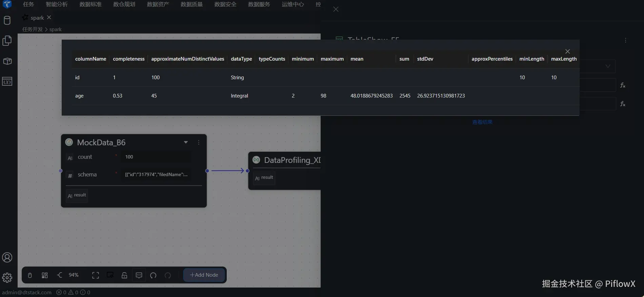Select the spark tab
Screen dimensions: 644x297
coord(37,18)
